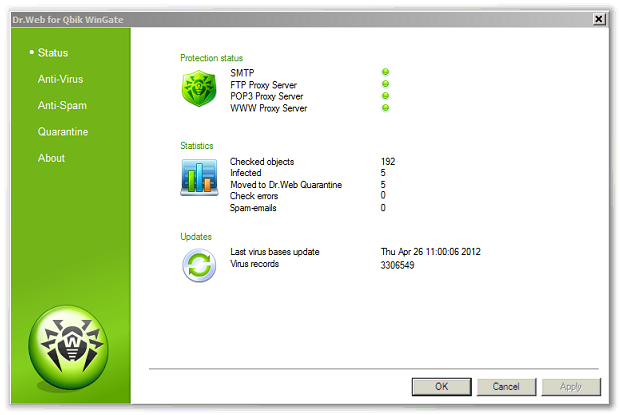Click the Statistics heading
Viewport: 620px width, 415px height.
coord(197,146)
